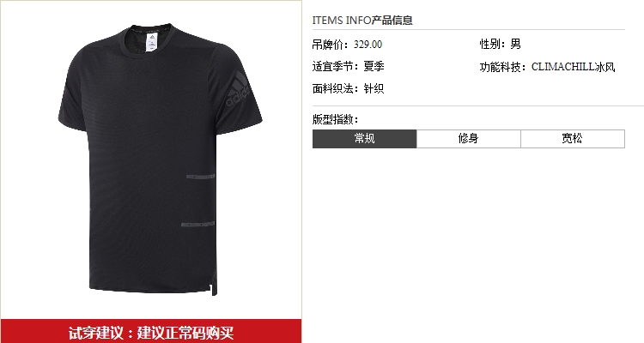The image size is (644, 343).
Task: Click the 性别: 男 gender field
Action: click(501, 44)
